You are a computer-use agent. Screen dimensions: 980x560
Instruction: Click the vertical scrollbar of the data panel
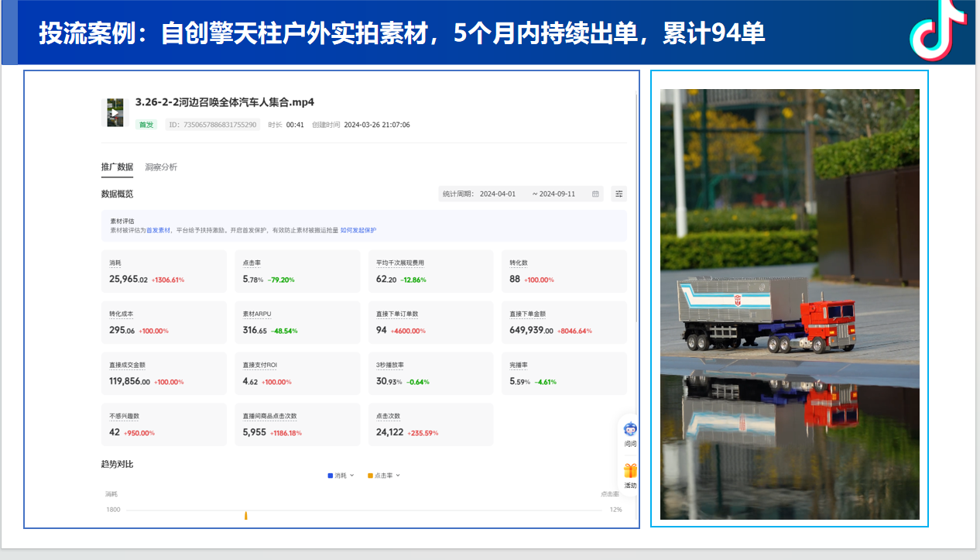[636, 209]
